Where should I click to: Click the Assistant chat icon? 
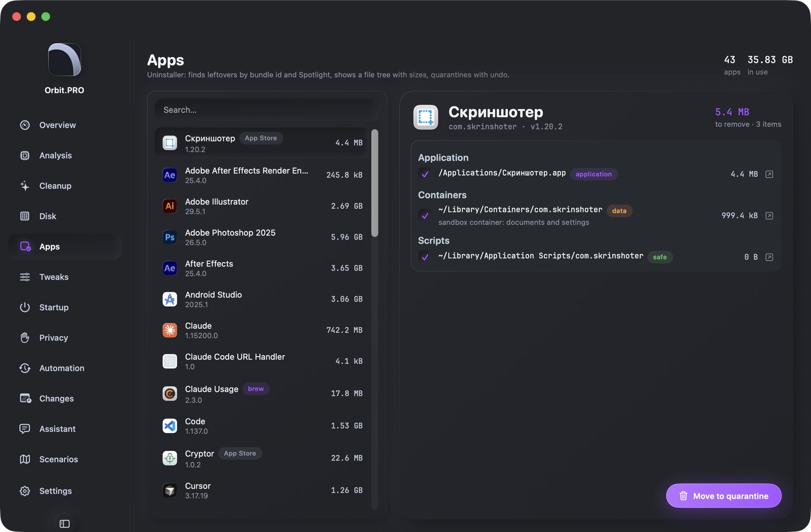click(25, 429)
